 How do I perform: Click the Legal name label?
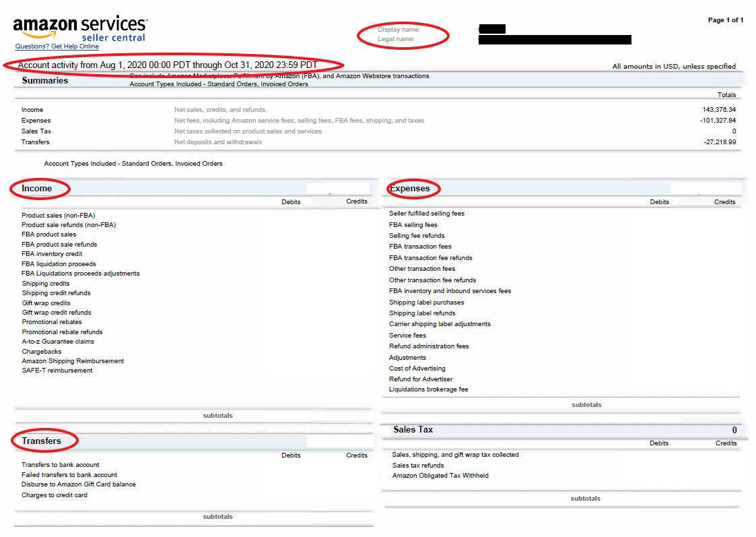coord(396,39)
